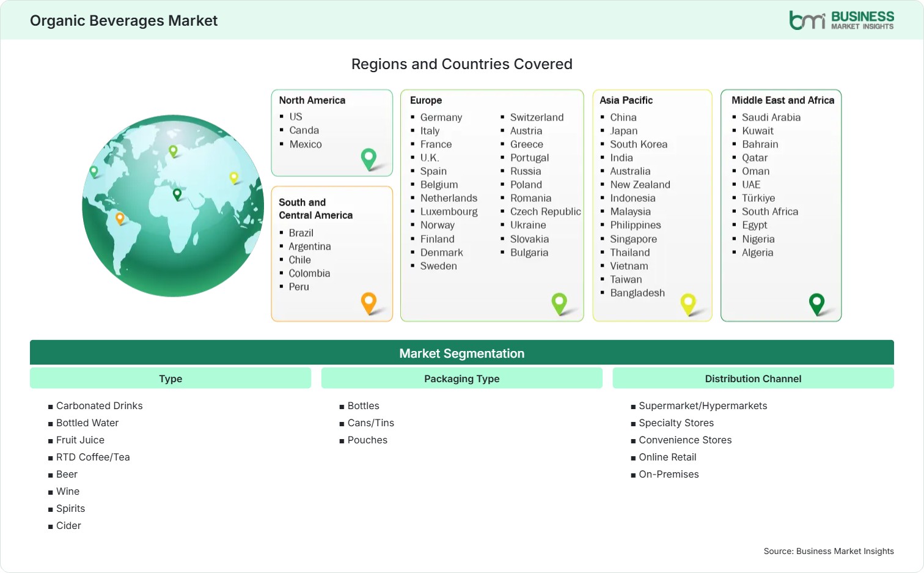This screenshot has height=573, width=924.
Task: Click the North America card heading
Action: (x=312, y=100)
